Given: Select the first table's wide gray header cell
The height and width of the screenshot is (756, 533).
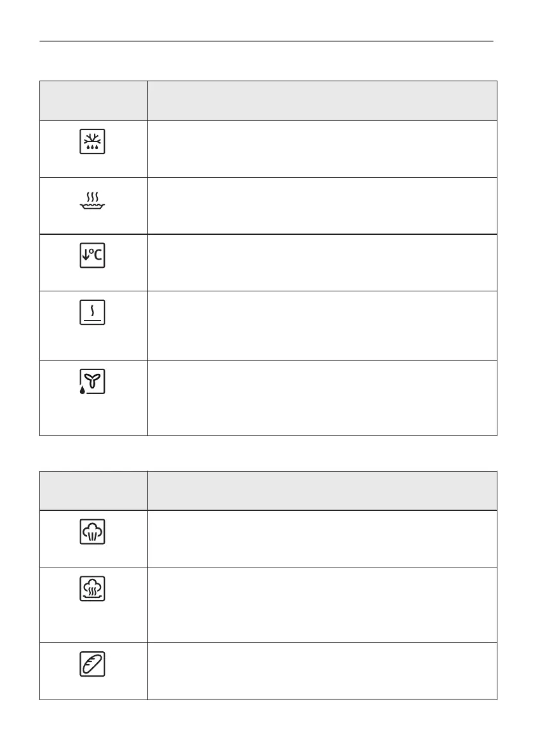Looking at the screenshot, I should [322, 101].
